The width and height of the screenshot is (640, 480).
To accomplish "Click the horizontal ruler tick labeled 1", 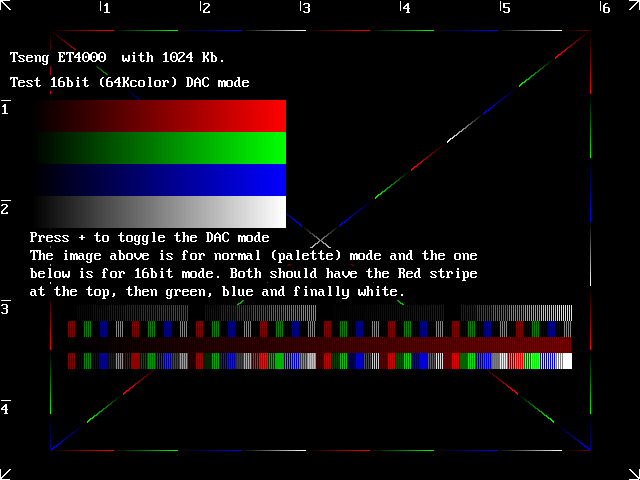I will click(105, 7).
